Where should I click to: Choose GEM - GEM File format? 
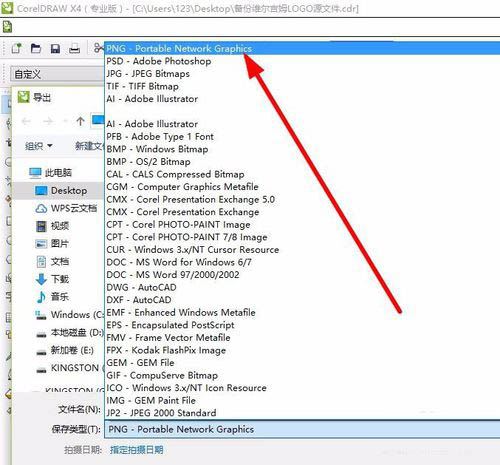coord(140,363)
